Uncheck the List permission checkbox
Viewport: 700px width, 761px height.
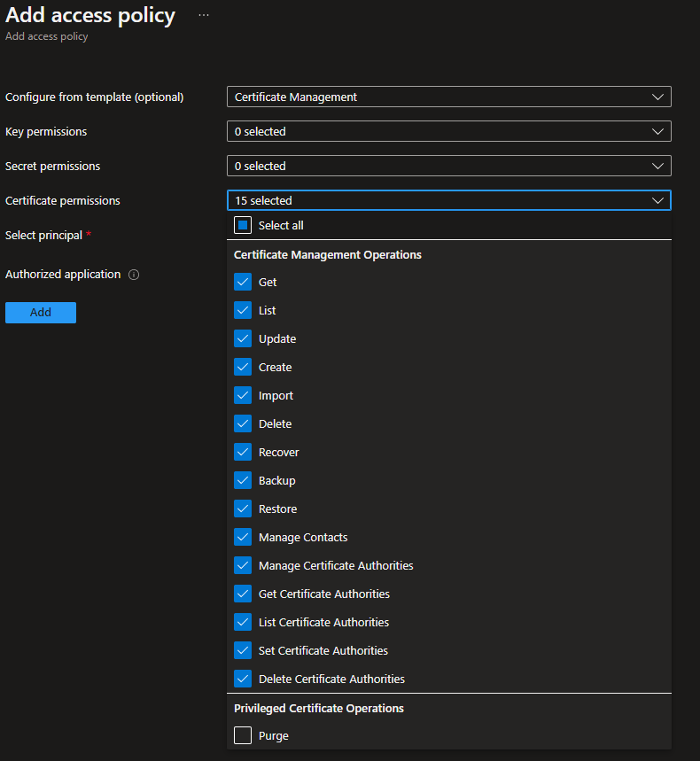tap(243, 310)
